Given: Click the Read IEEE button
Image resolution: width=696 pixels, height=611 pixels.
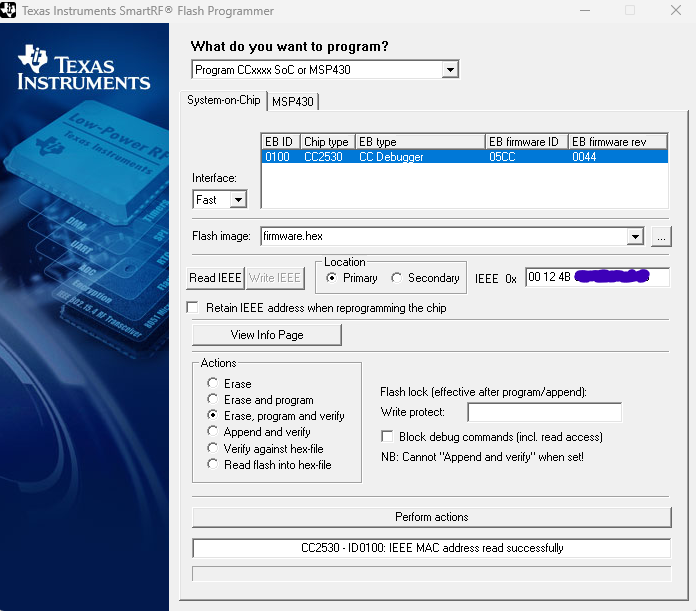Looking at the screenshot, I should pos(215,278).
